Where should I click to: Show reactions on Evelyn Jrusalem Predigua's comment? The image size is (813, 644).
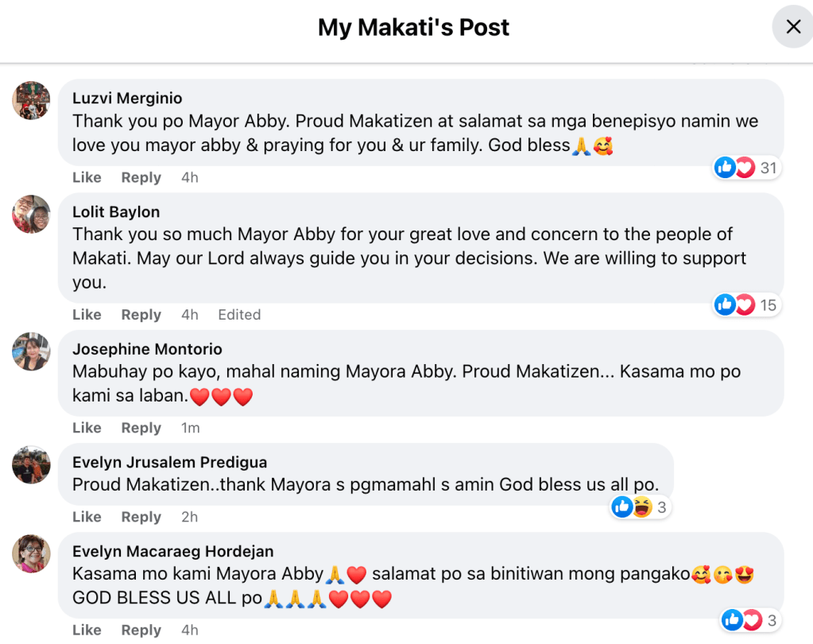click(641, 506)
